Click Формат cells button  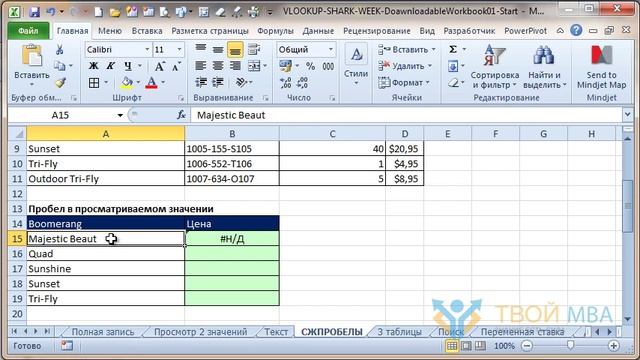[x=404, y=82]
